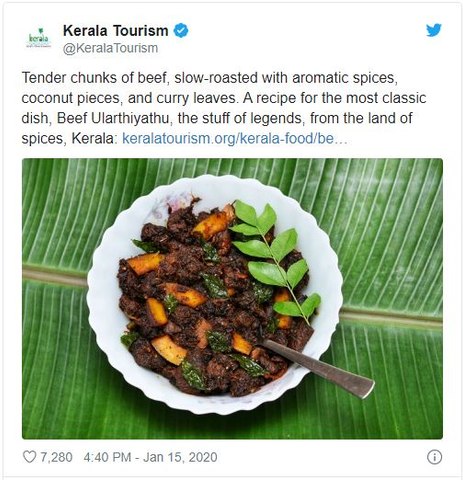Screen dimensions: 463x480
Task: Click the tweet text about Beef Ularthiyathu
Action: click(224, 108)
